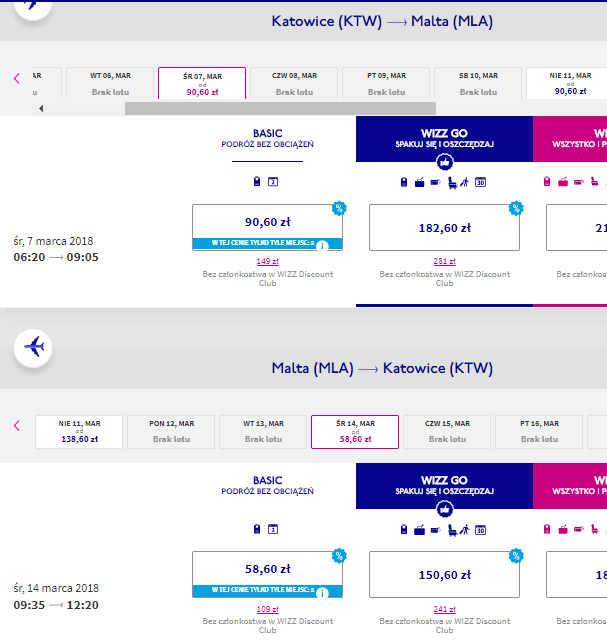Select outbound date PT 09, MAR
This screenshot has height=640, width=607.
(x=386, y=83)
